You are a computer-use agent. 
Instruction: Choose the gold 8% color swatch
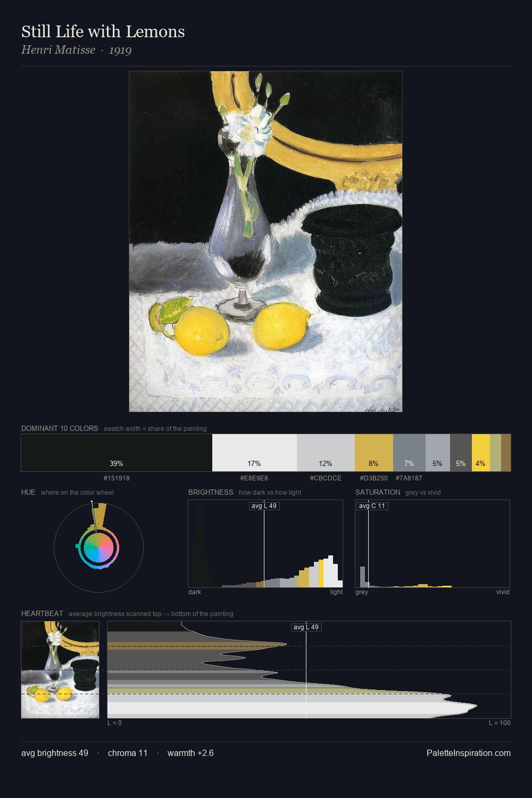click(x=374, y=453)
